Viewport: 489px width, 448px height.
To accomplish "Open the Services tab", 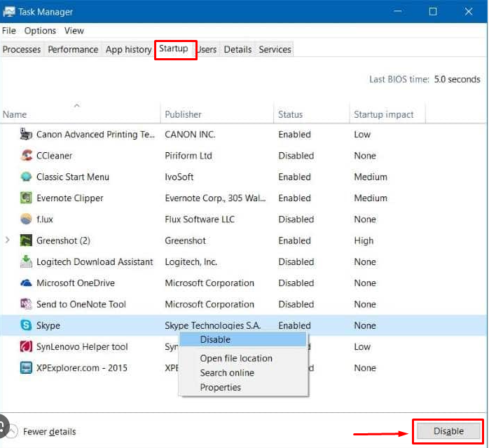I will tap(275, 50).
